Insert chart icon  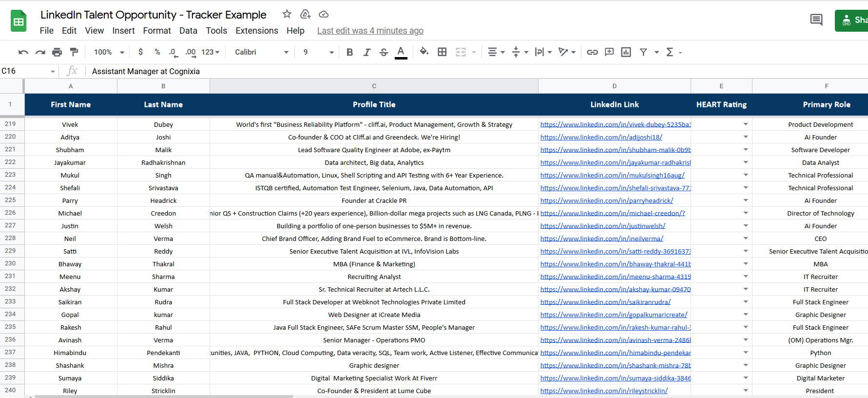coord(626,52)
